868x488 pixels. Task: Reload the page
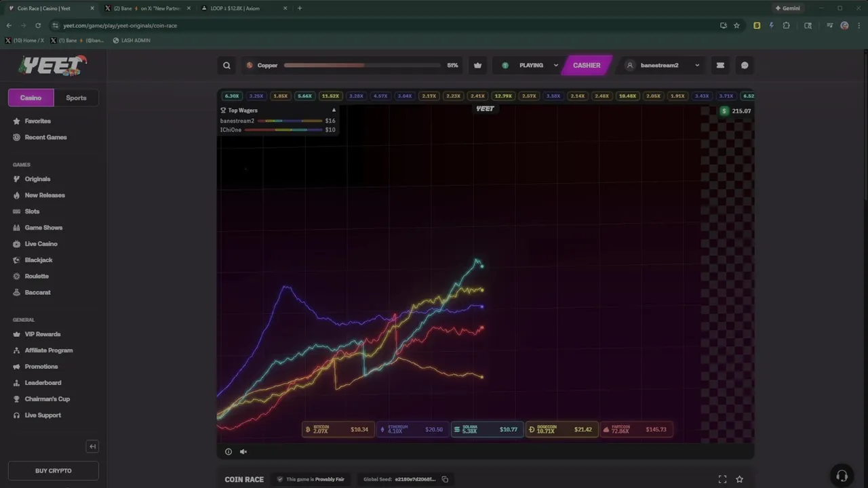point(38,25)
